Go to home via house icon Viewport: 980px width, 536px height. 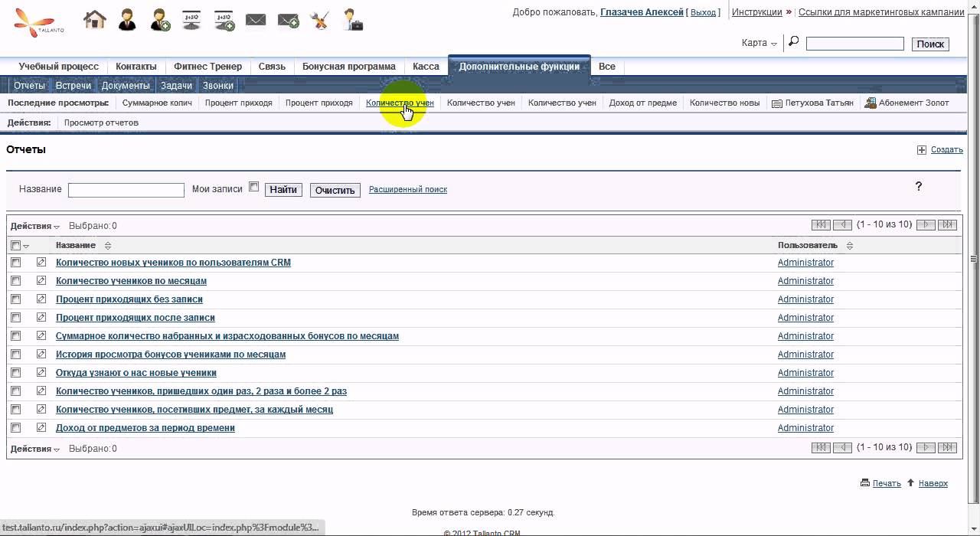[x=95, y=20]
